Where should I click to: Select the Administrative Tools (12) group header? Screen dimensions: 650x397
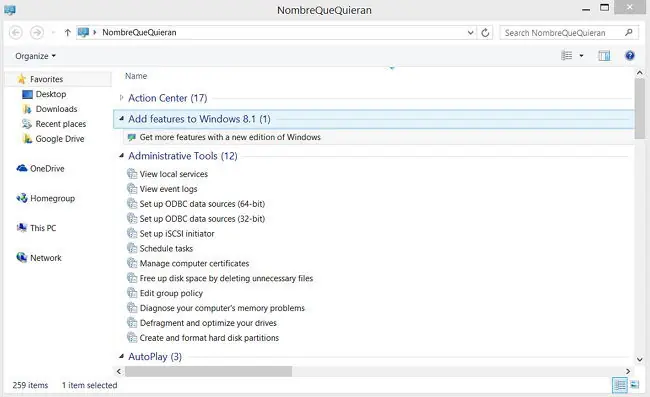coord(183,156)
